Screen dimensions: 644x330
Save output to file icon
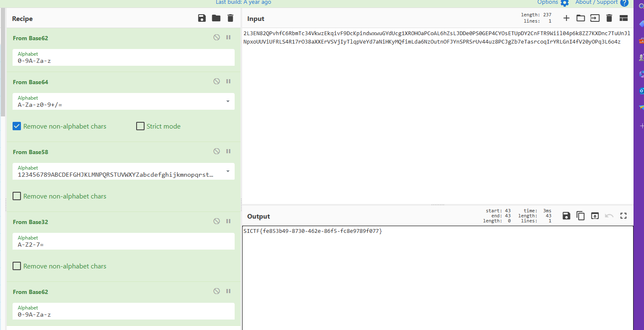coord(566,216)
